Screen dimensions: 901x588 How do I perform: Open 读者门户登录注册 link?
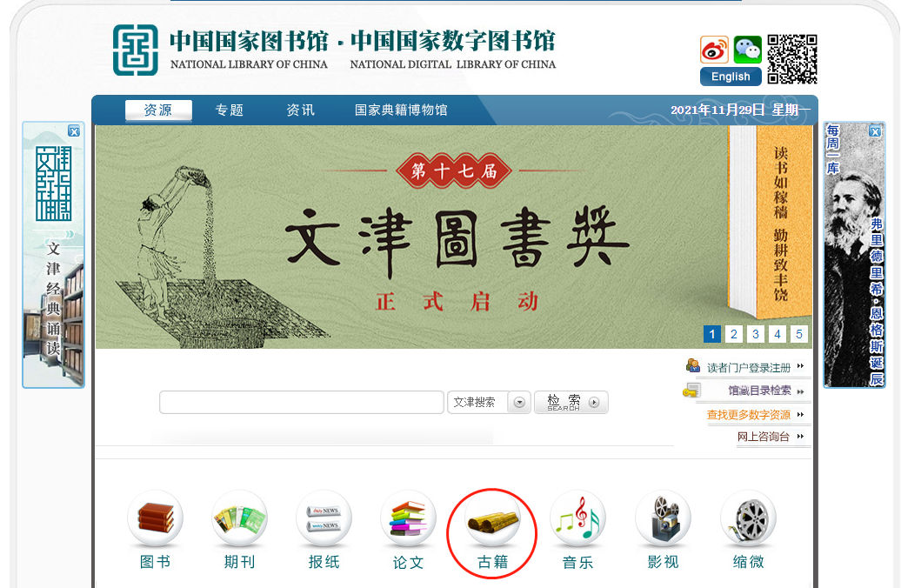point(749,367)
